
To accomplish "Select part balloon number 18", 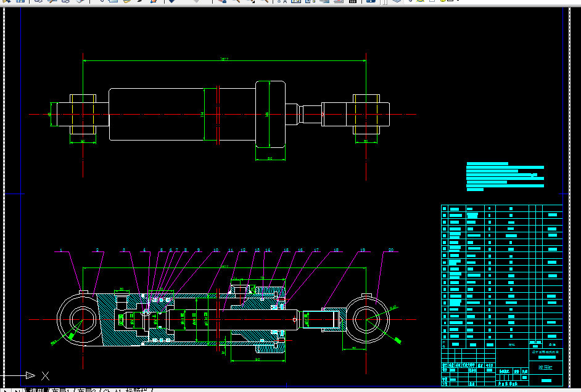I will pyautogui.click(x=336, y=250).
